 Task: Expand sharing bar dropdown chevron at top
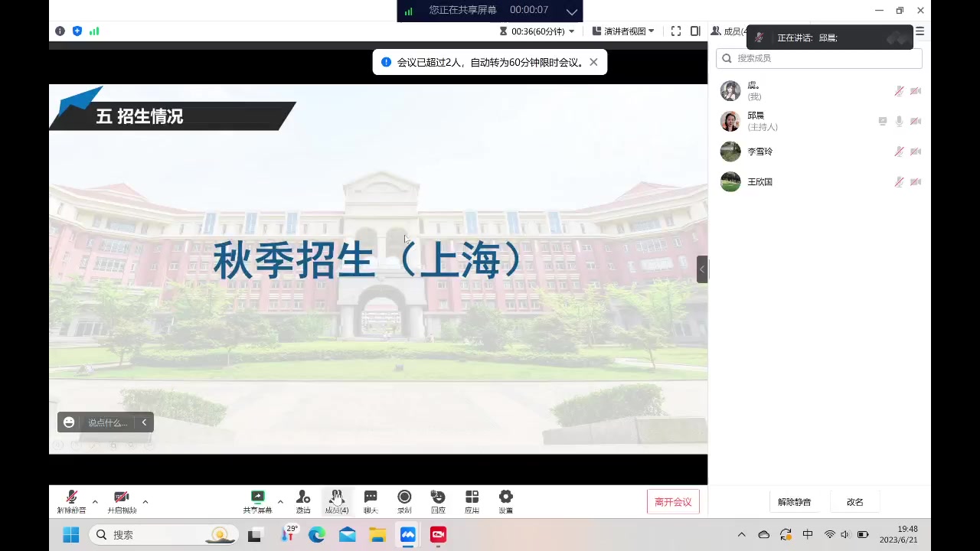pyautogui.click(x=572, y=11)
